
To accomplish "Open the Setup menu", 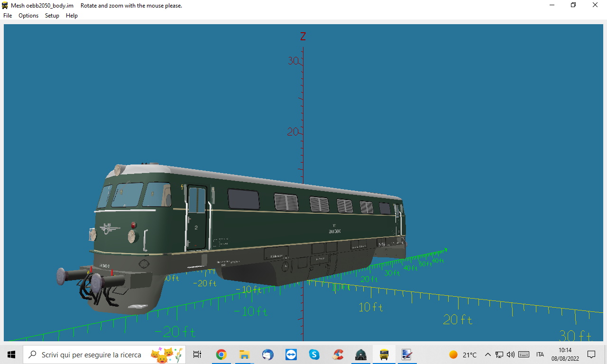I will pos(52,16).
